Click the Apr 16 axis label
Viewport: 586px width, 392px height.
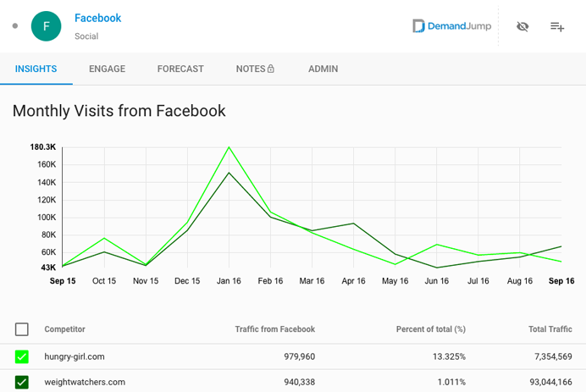353,281
